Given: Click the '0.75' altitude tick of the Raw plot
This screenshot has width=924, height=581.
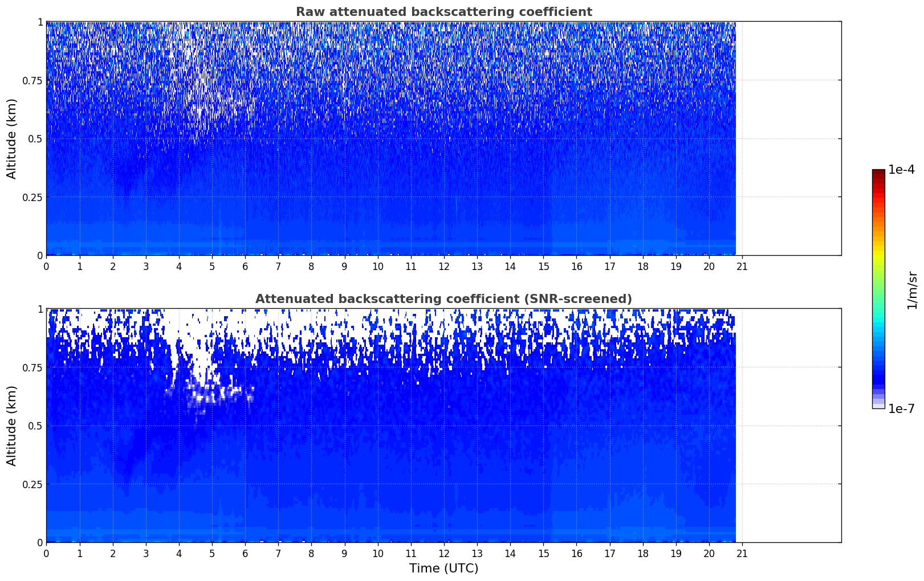Looking at the screenshot, I should pos(32,80).
